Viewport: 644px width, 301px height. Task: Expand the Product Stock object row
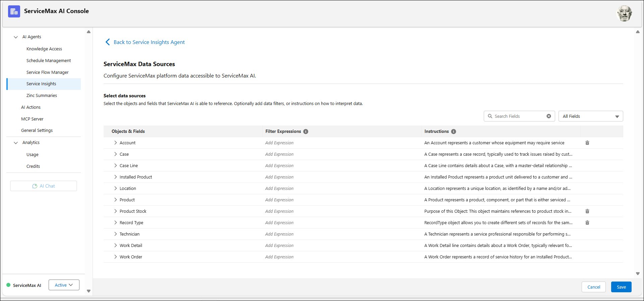(x=115, y=211)
